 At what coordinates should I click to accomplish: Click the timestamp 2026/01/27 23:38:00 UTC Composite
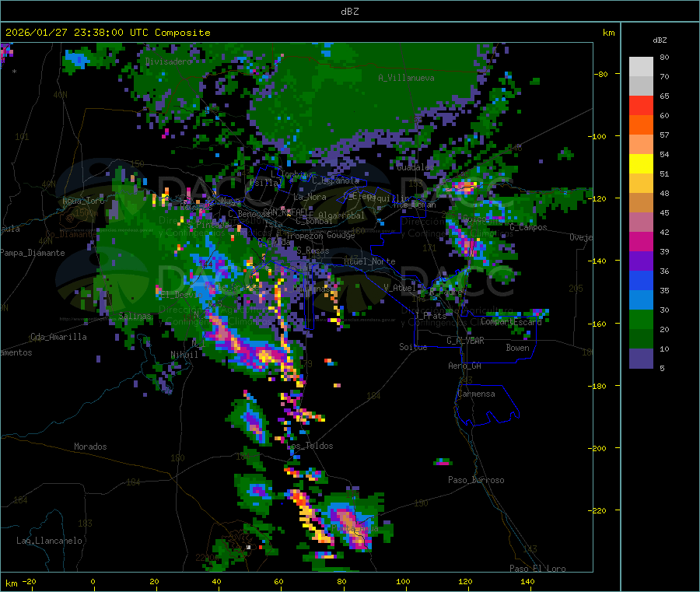pos(107,33)
